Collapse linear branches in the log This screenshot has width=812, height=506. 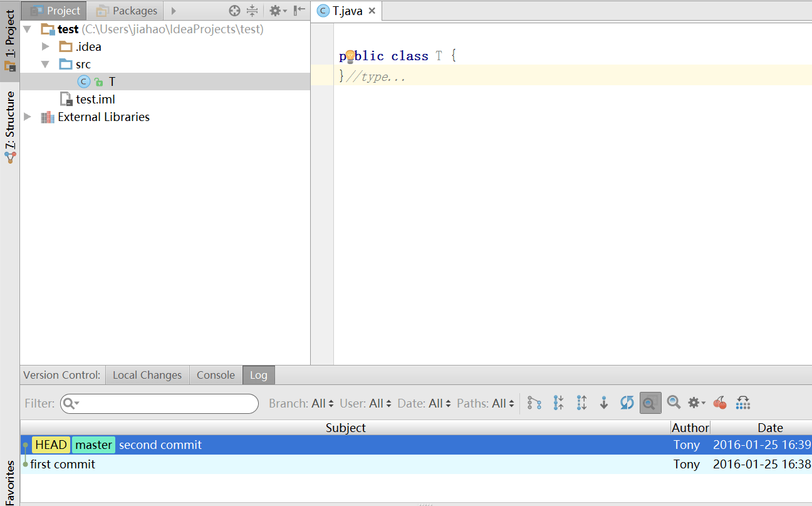(558, 403)
